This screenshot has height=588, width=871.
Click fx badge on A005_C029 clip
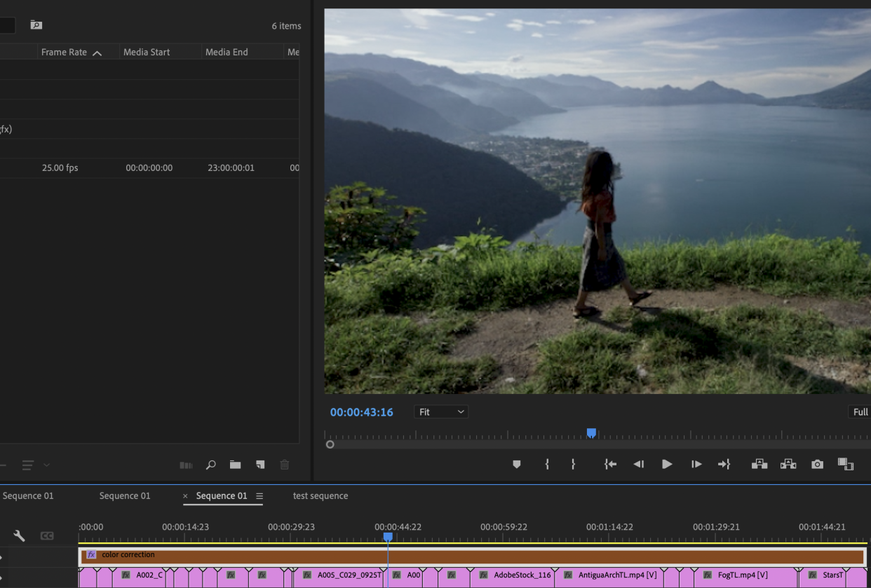click(x=307, y=575)
